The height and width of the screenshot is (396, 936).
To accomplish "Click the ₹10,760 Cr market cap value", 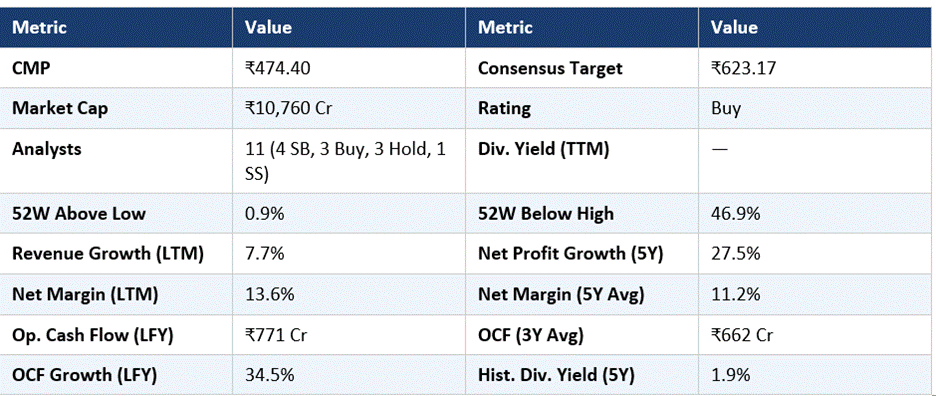I will pyautogui.click(x=291, y=109).
